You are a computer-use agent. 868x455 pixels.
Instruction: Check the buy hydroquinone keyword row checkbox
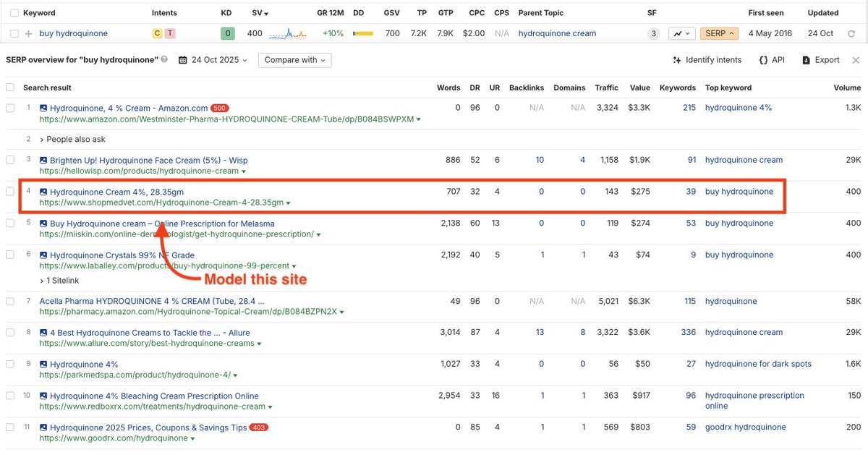[14, 33]
